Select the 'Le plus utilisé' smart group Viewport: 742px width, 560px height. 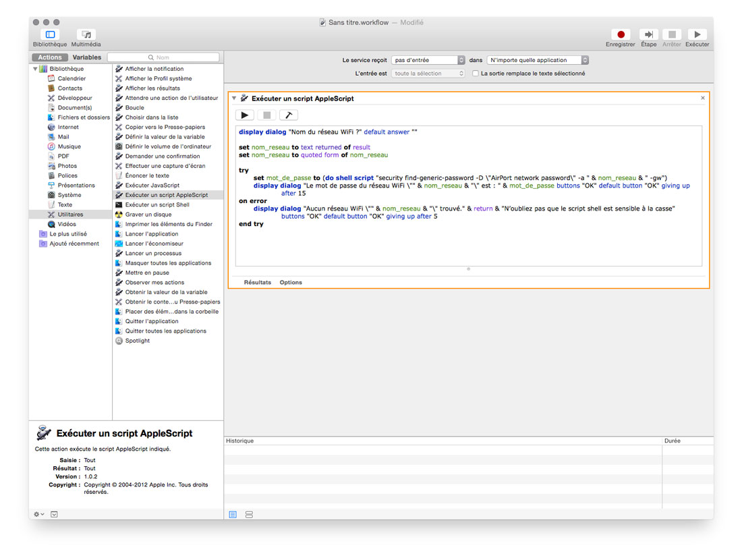[x=68, y=234]
